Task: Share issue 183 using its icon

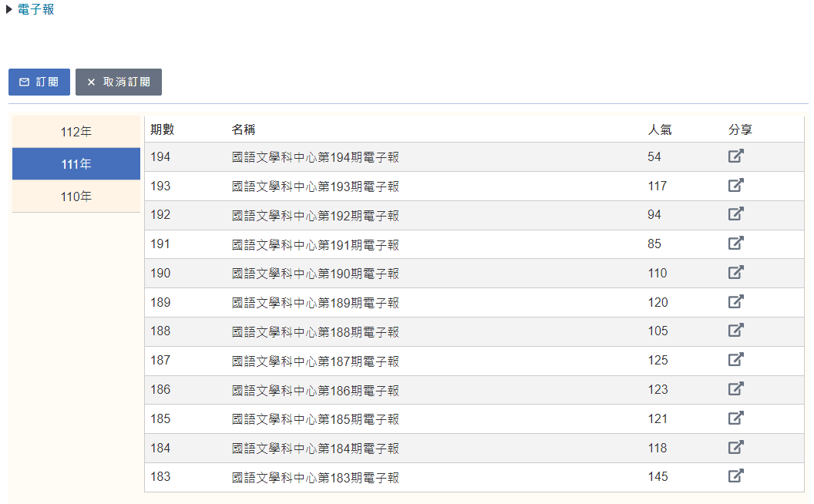Action: pyautogui.click(x=735, y=475)
